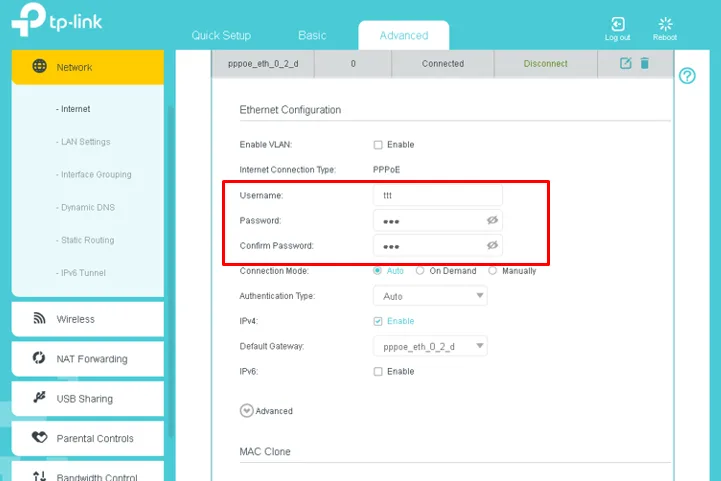Click the Connected status cell

(x=443, y=63)
